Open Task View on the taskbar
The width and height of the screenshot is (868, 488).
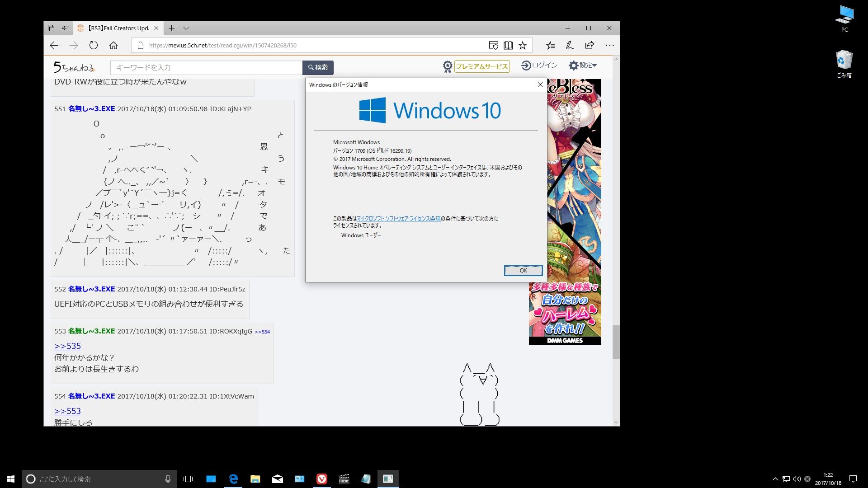188,479
